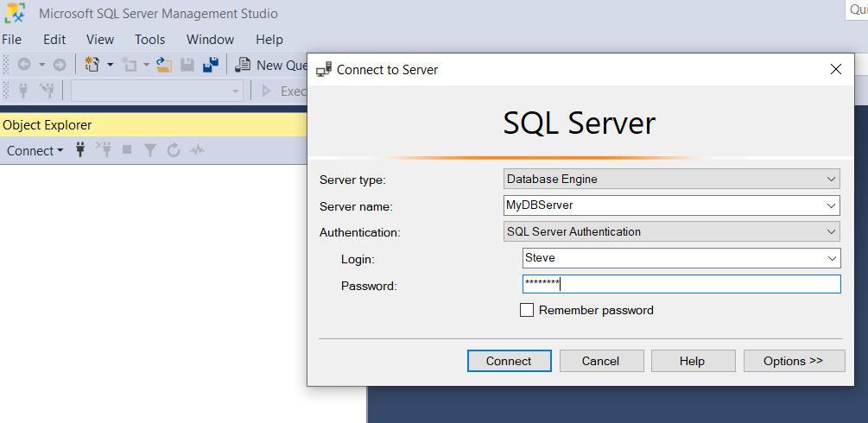Open the View menu
868x423 pixels.
click(x=100, y=40)
